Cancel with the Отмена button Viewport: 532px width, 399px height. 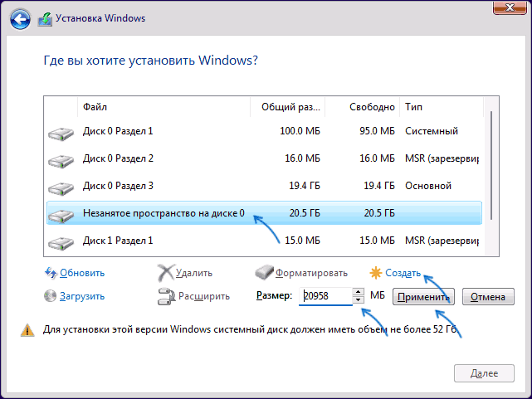(x=488, y=297)
